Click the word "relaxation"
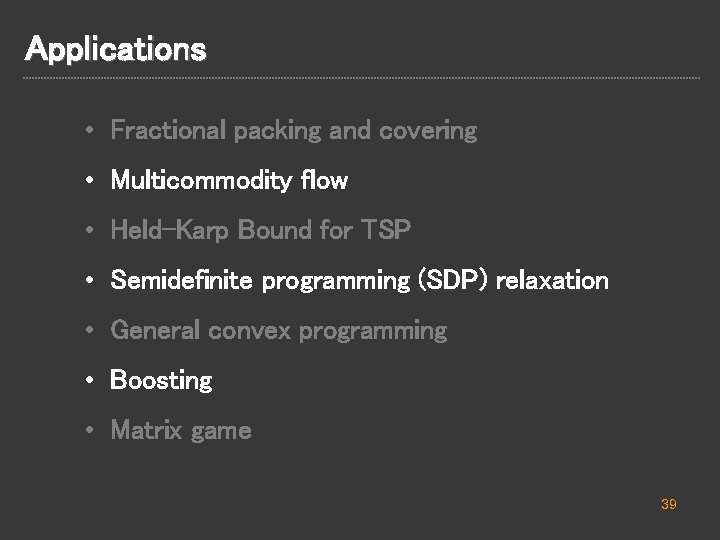Viewport: 720px width, 540px height. click(552, 280)
